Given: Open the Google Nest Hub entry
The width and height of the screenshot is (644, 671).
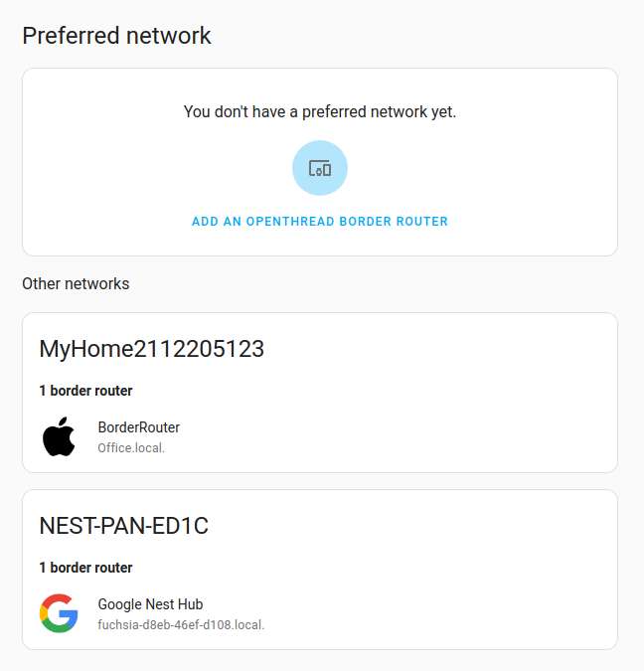Looking at the screenshot, I should [x=150, y=604].
